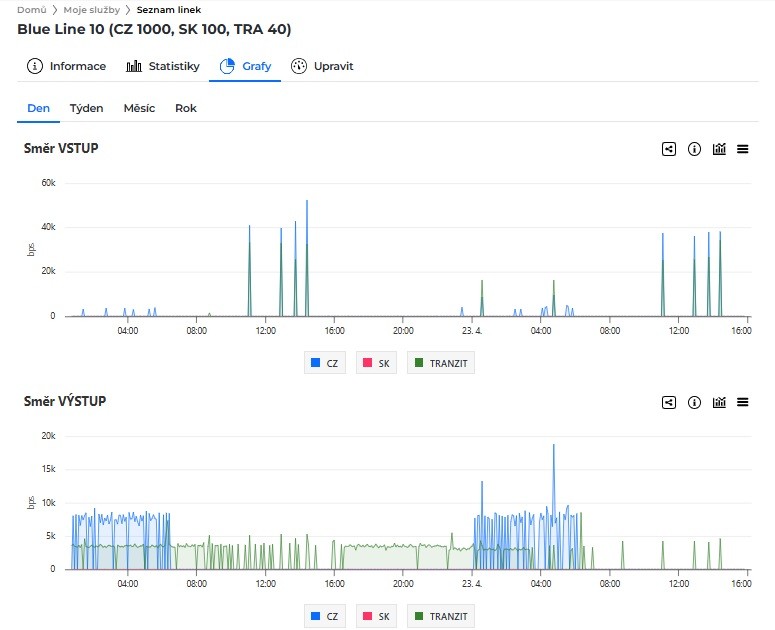Click chart type icon in Směr VSTUP header
Screen dimensions: 775x630
[x=719, y=149]
